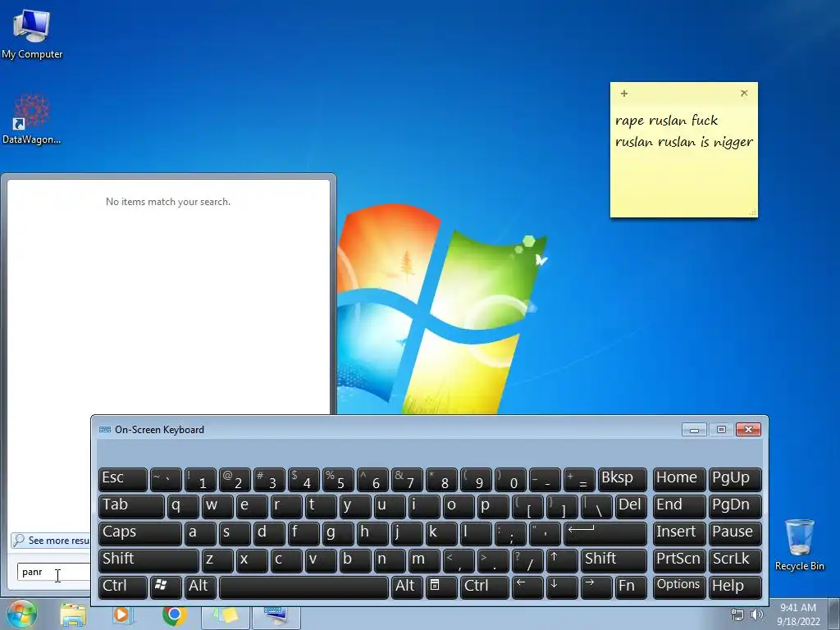This screenshot has height=630, width=840.
Task: Toggle the ScrLk key
Action: coord(735,559)
